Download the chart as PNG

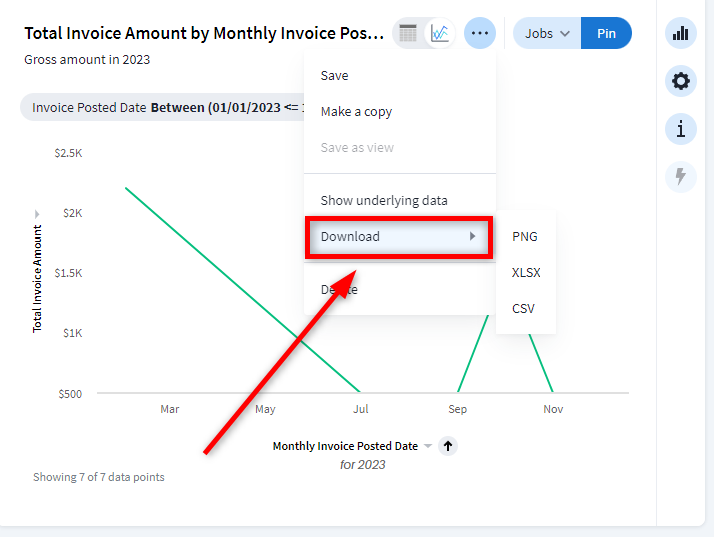coord(525,237)
